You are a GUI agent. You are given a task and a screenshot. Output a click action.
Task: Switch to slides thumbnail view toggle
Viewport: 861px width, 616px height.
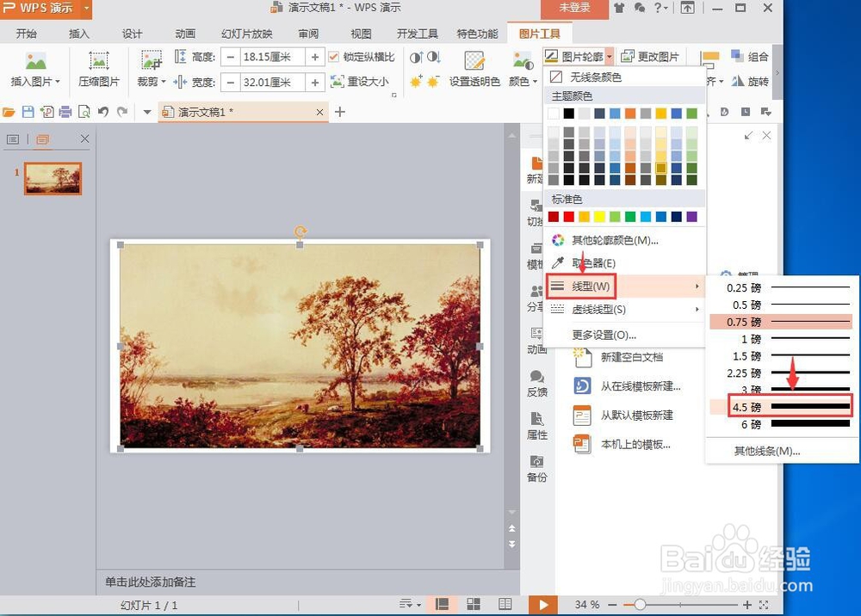[43, 139]
